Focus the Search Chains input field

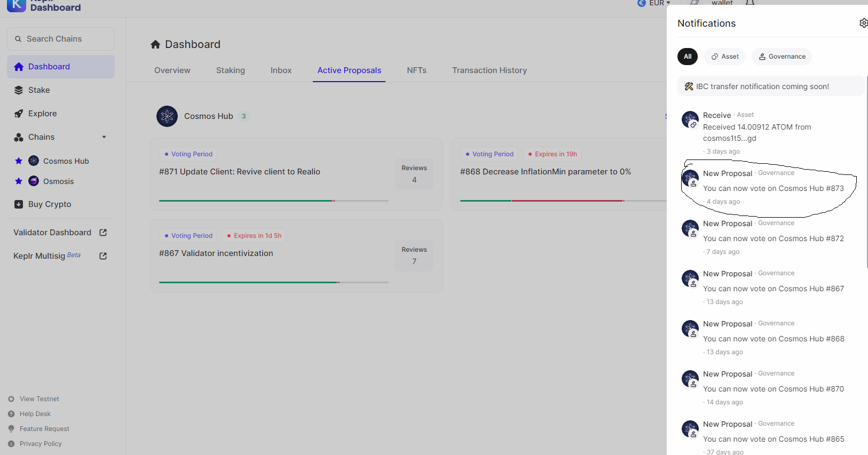tap(61, 39)
